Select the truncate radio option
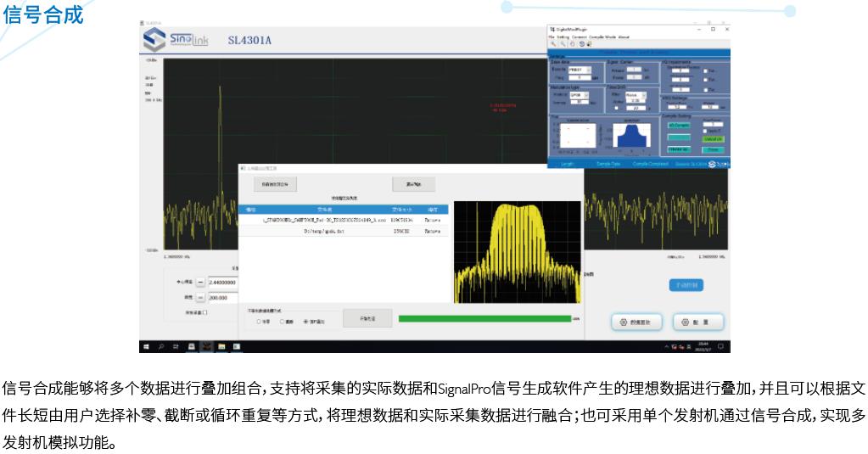 pos(282,322)
